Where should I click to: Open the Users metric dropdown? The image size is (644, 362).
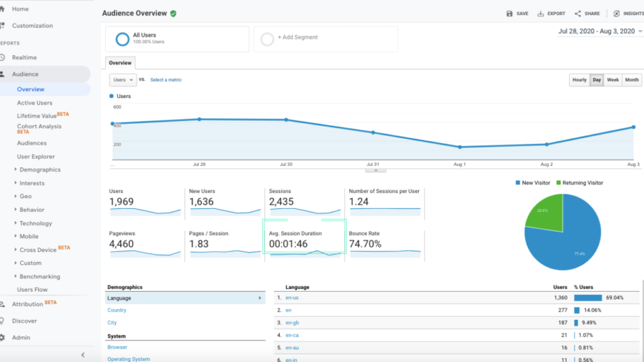(123, 80)
